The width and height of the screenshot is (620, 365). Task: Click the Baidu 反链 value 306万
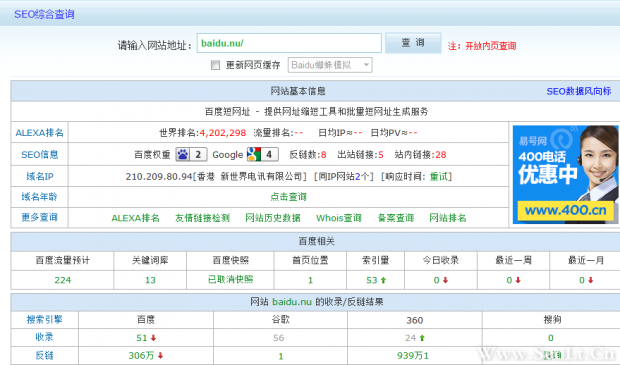pyautogui.click(x=141, y=356)
